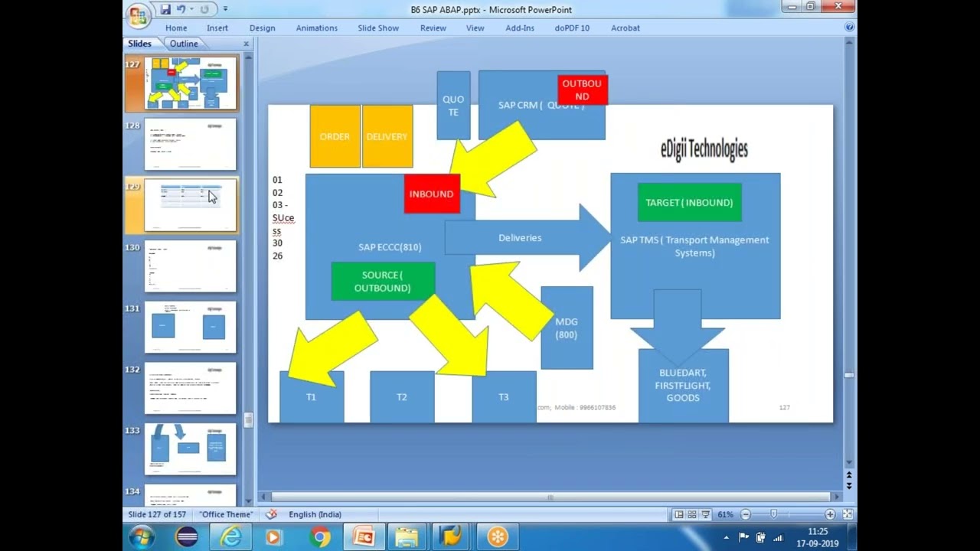Open the Slide Show ribbon tab
The image size is (980, 551).
pos(378,28)
